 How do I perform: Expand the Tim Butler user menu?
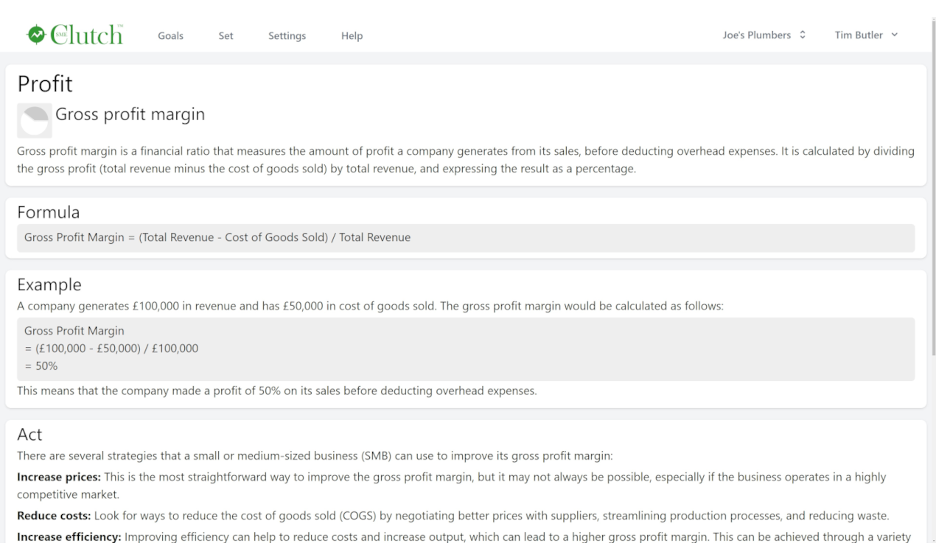pos(866,35)
